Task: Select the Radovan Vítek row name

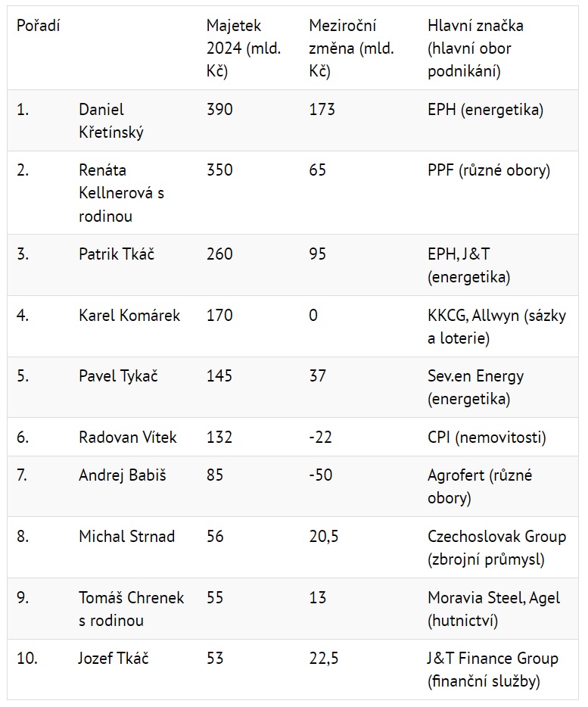Action: pos(128,437)
